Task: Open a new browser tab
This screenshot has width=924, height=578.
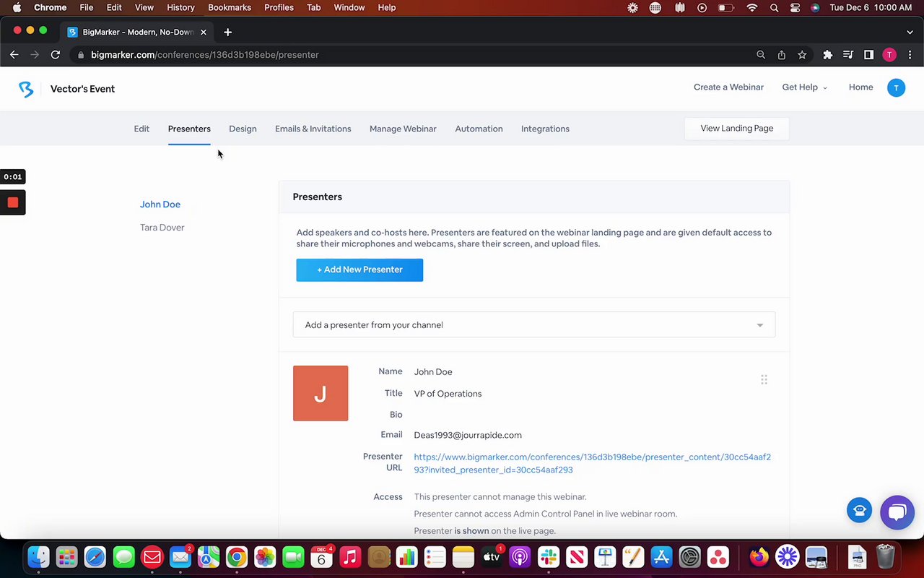Action: (x=227, y=32)
